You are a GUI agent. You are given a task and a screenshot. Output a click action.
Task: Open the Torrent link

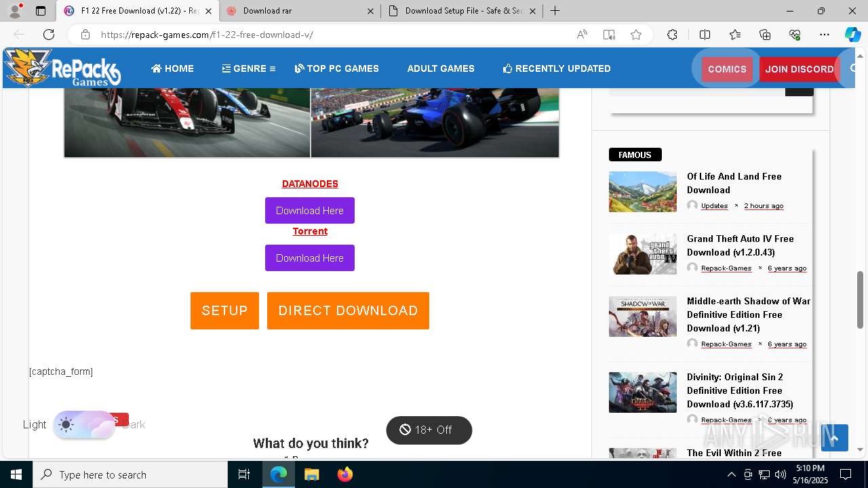coord(310,231)
